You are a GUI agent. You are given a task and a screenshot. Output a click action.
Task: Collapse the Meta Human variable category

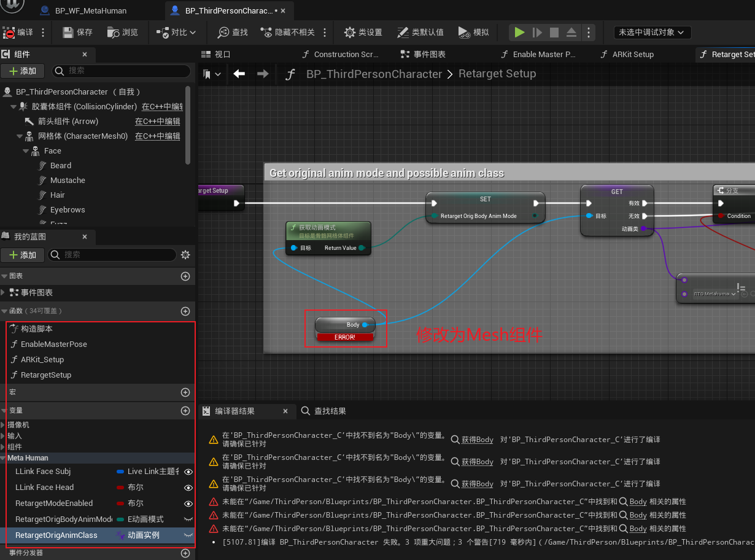(x=4, y=458)
